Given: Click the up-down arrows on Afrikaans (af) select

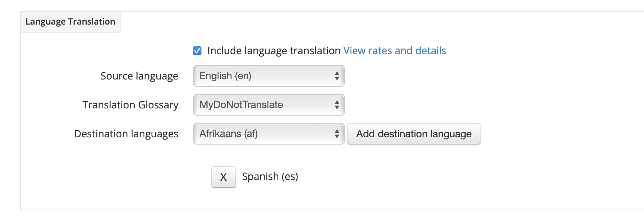Looking at the screenshot, I should [x=337, y=134].
